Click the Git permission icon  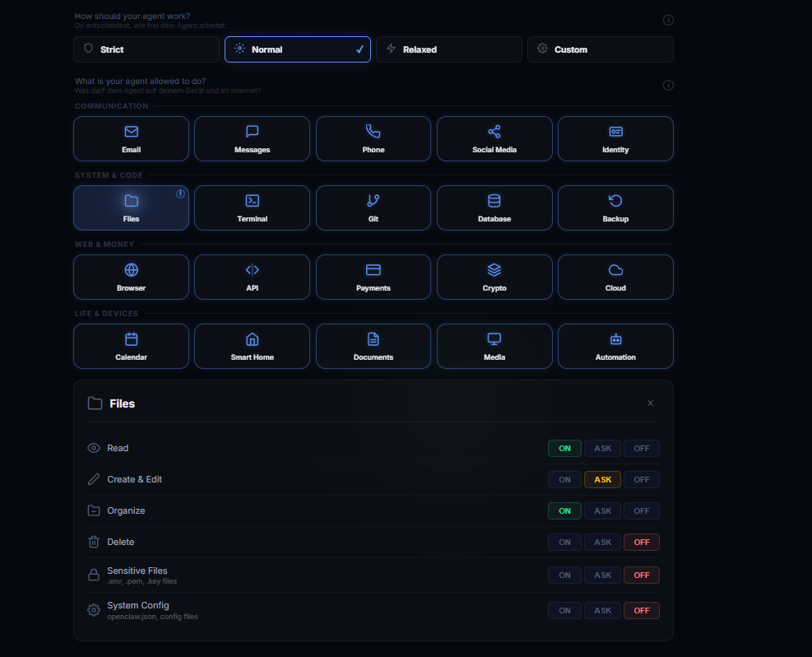(x=373, y=207)
